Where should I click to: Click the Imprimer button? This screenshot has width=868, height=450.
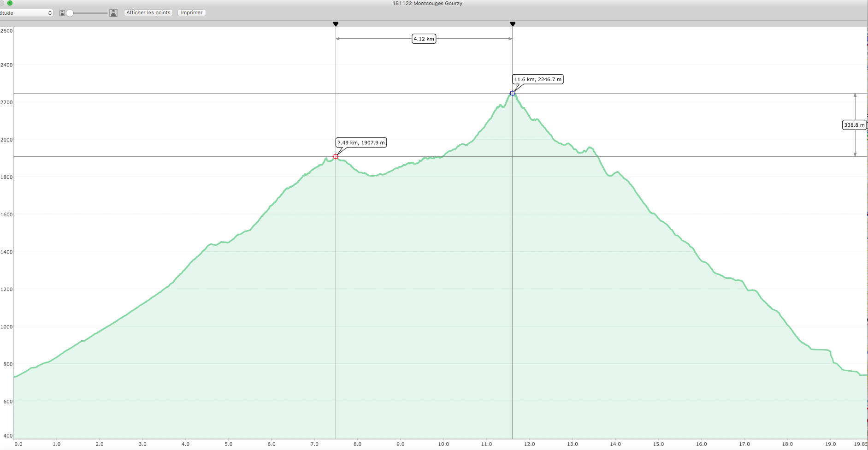(x=191, y=13)
